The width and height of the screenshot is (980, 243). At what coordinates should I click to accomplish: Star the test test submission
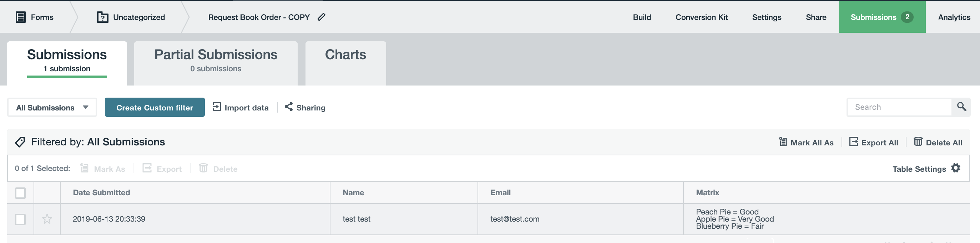click(x=47, y=219)
